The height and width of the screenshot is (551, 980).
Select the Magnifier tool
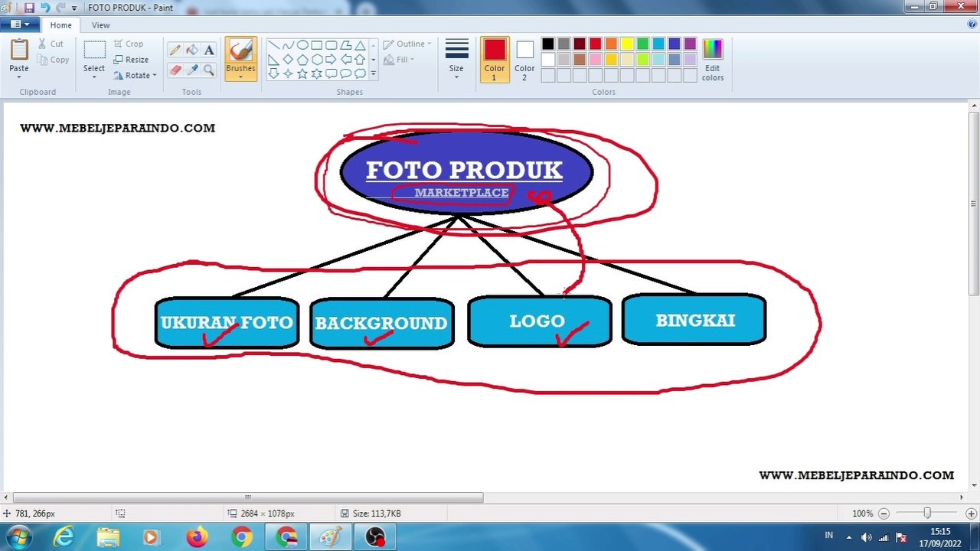coord(209,70)
